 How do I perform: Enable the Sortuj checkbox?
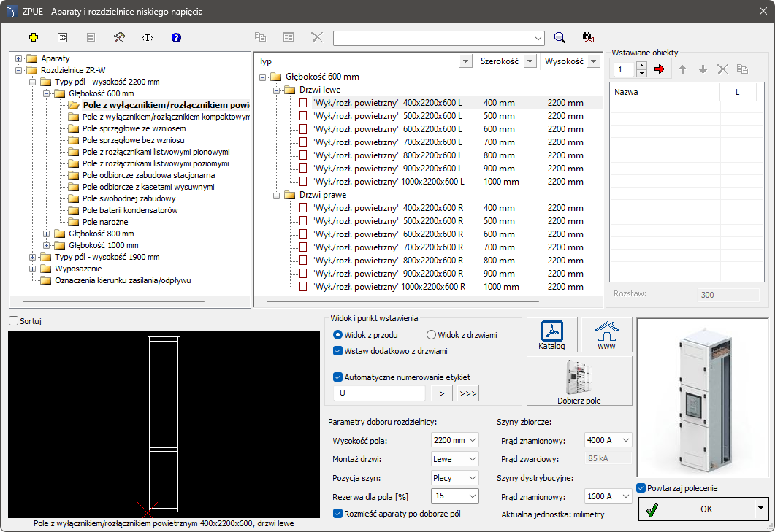tap(13, 321)
